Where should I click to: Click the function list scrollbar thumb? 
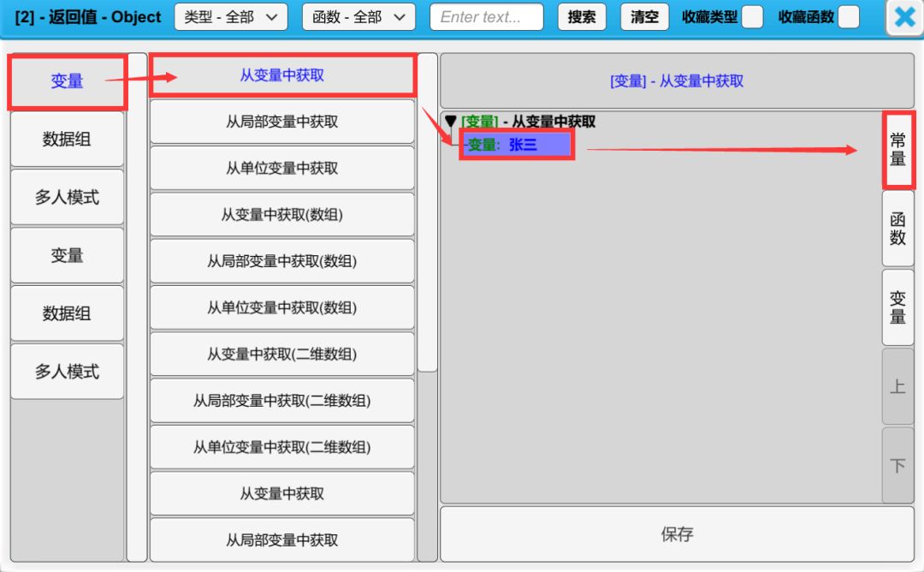coord(427,214)
